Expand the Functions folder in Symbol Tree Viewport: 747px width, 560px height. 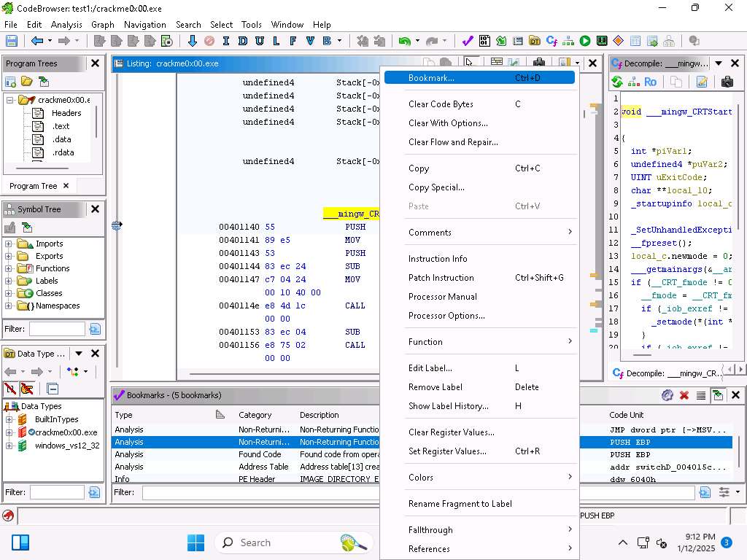coord(9,268)
